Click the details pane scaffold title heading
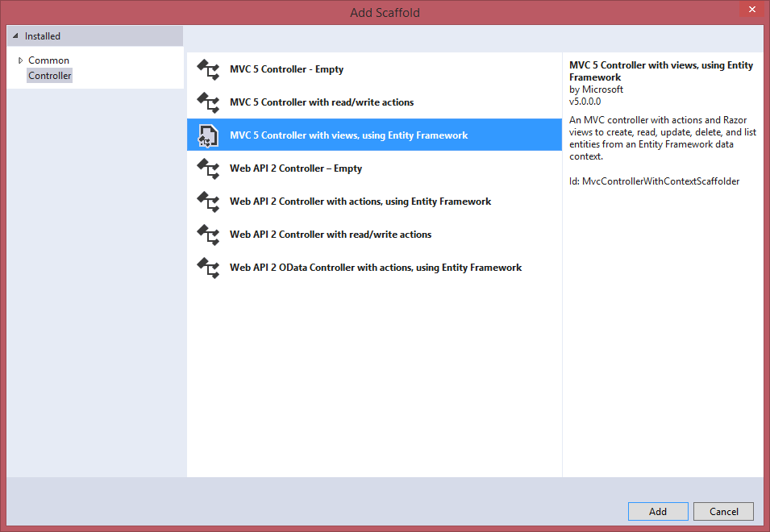This screenshot has height=532, width=770. (x=661, y=71)
